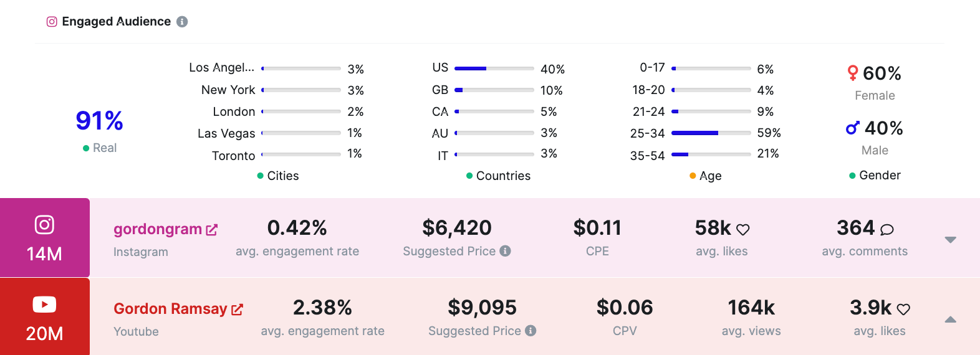Click the US country percentage bar
The image size is (980, 355).
(x=494, y=69)
